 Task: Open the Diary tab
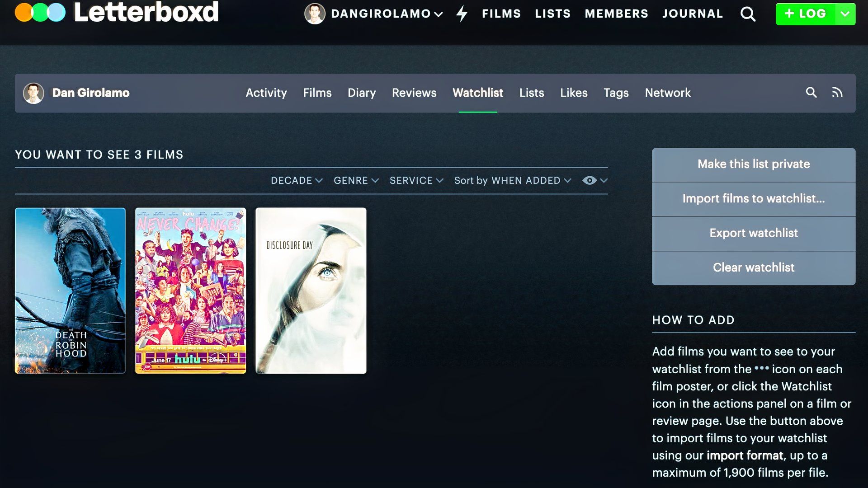[x=362, y=93]
